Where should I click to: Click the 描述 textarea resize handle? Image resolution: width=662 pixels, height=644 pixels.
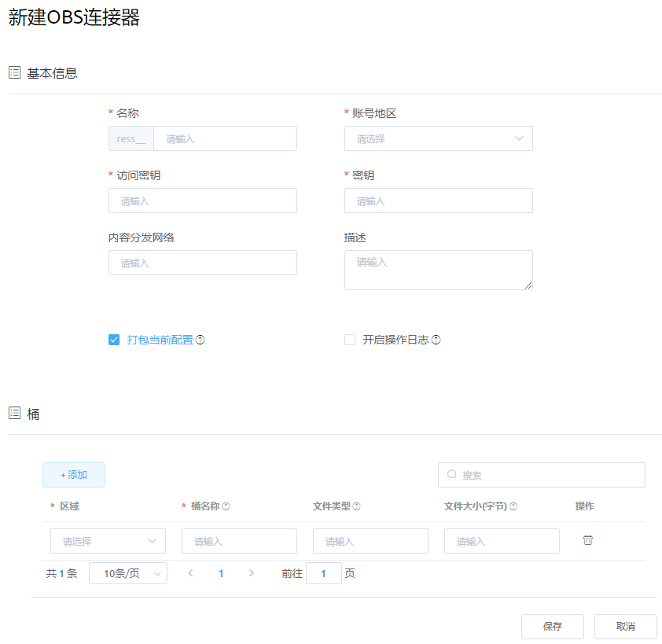[x=528, y=286]
